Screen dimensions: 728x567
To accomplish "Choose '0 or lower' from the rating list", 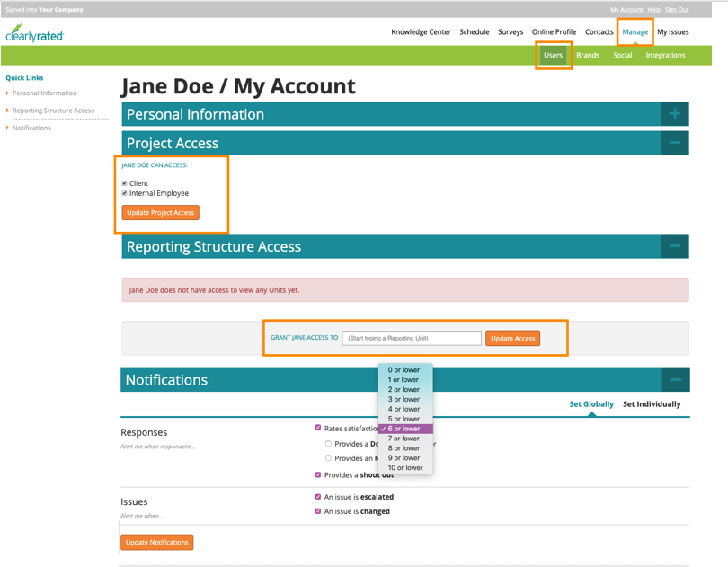I will (404, 369).
